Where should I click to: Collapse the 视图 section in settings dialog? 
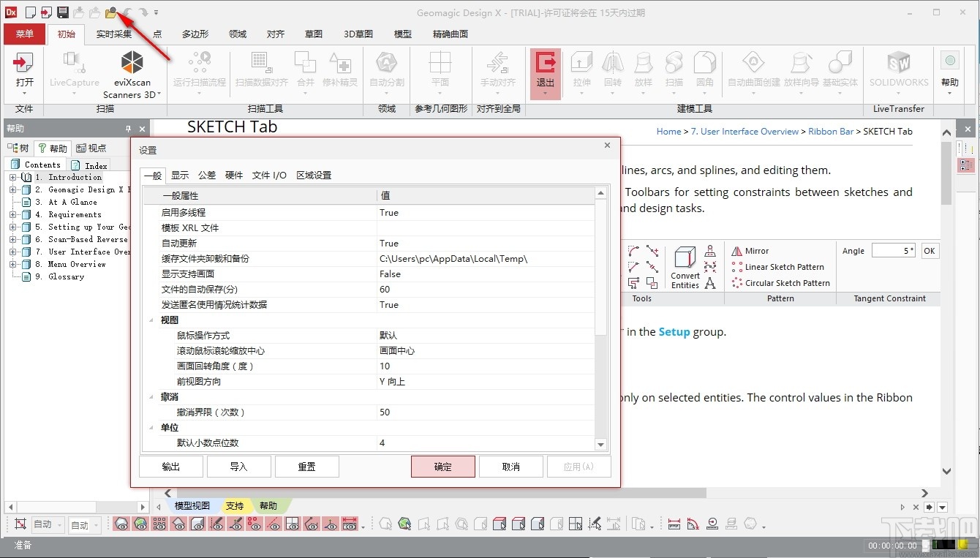point(152,320)
